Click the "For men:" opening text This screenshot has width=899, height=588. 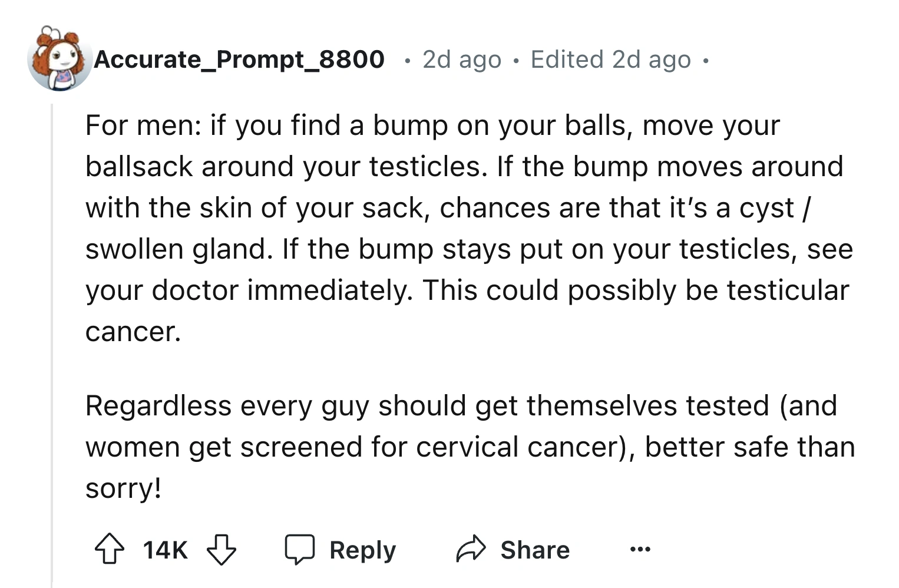(x=143, y=125)
